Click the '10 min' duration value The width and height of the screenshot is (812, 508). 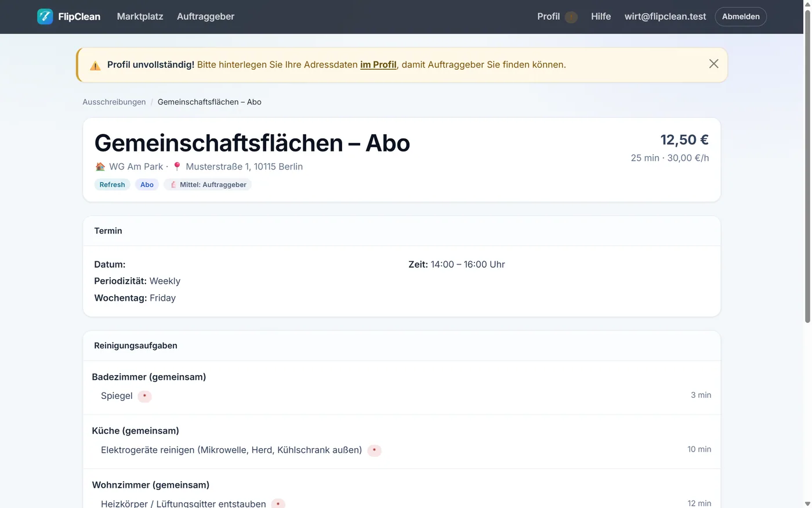pyautogui.click(x=699, y=449)
